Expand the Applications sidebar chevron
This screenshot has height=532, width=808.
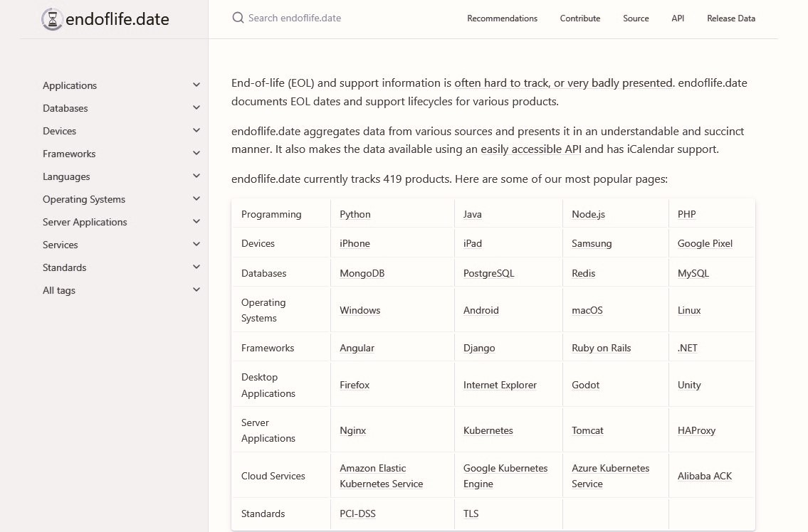[196, 85]
